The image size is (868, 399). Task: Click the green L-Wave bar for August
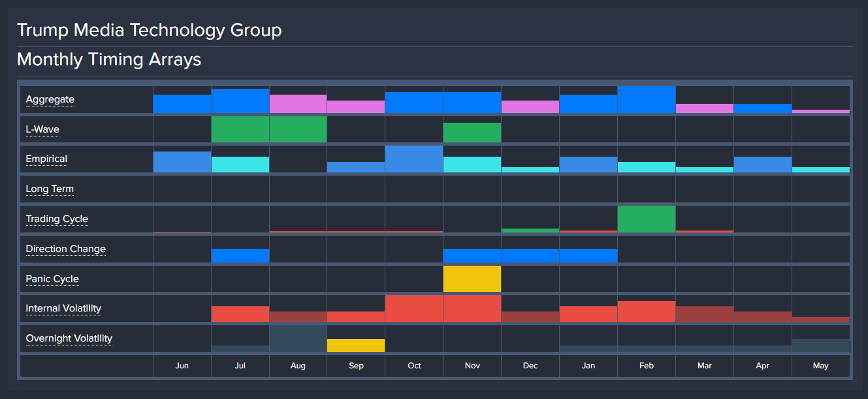point(298,129)
